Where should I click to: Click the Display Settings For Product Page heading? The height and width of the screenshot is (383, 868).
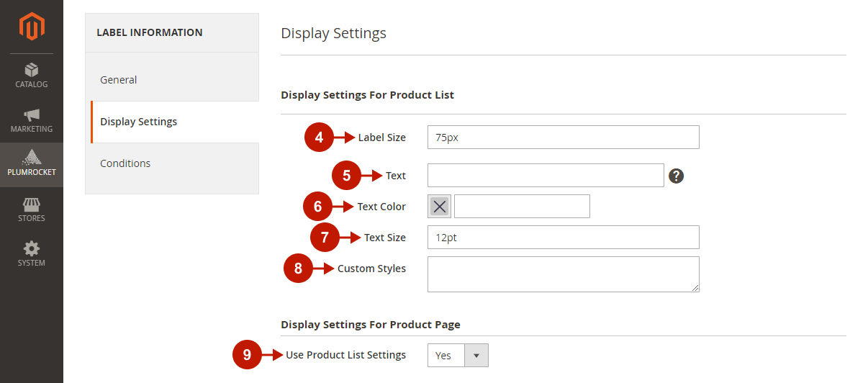370,325
